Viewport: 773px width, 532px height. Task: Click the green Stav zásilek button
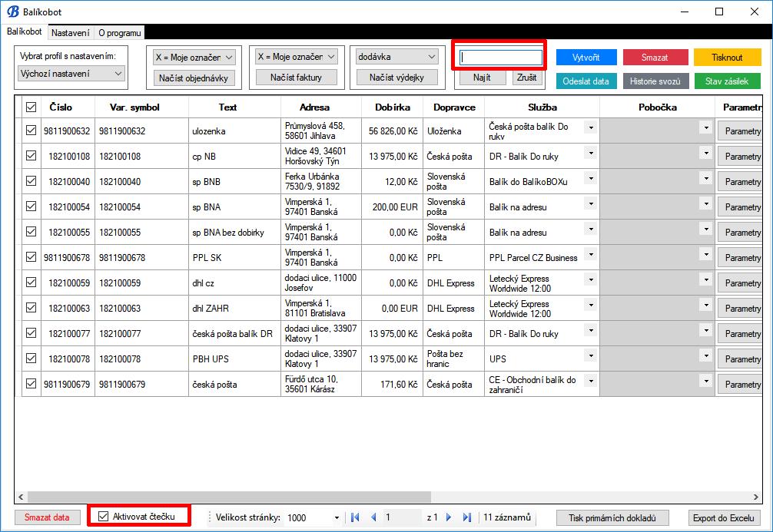727,81
